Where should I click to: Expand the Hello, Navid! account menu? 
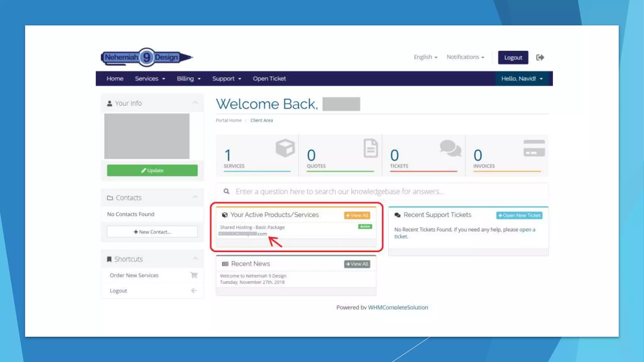[522, 79]
